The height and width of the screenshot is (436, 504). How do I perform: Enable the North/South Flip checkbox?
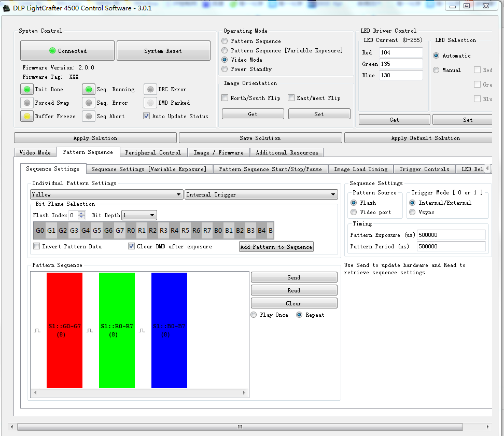tap(225, 98)
